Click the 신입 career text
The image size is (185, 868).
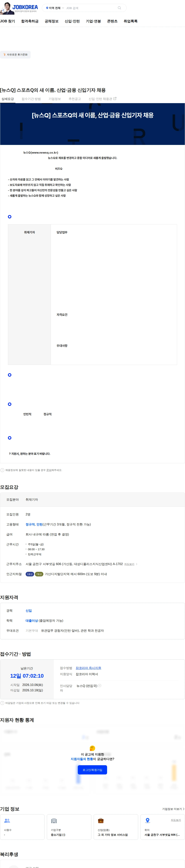[x=29, y=610]
